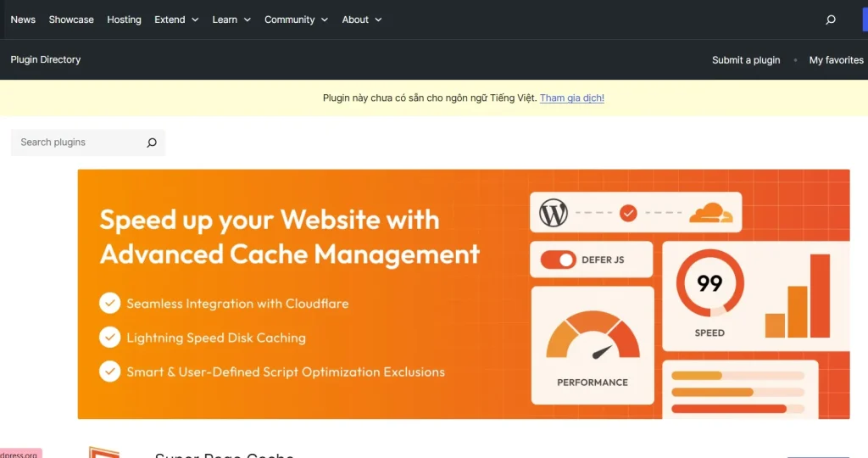Open the site search magnifier icon
Image resolution: width=868 pixels, height=458 pixels.
(x=831, y=20)
